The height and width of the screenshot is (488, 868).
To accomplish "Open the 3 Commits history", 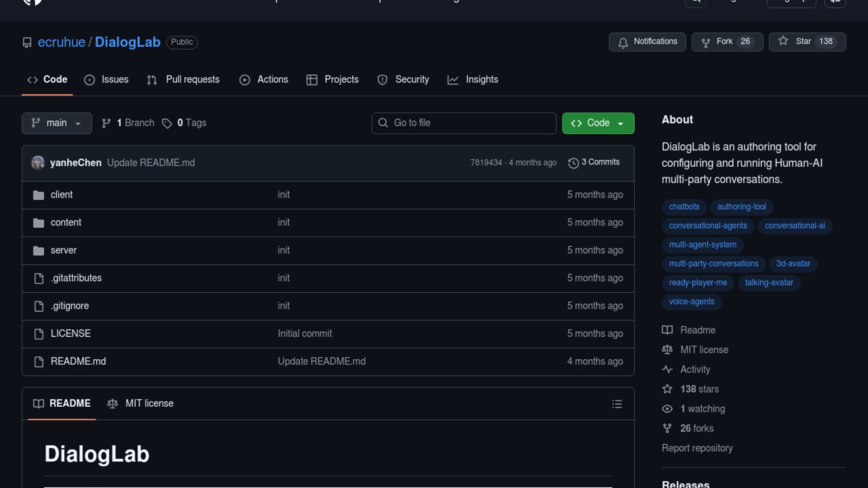I will pos(594,162).
